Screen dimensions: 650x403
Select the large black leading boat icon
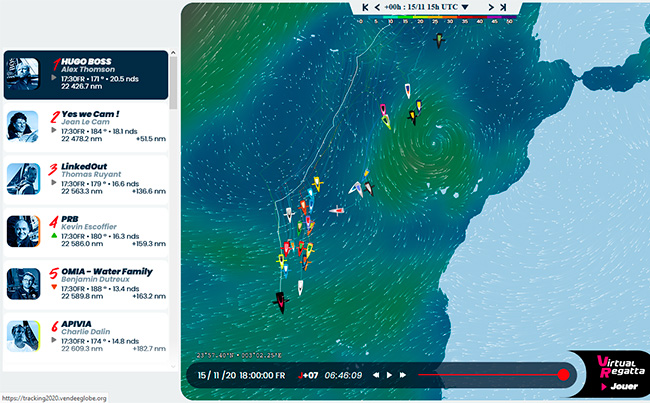click(281, 302)
